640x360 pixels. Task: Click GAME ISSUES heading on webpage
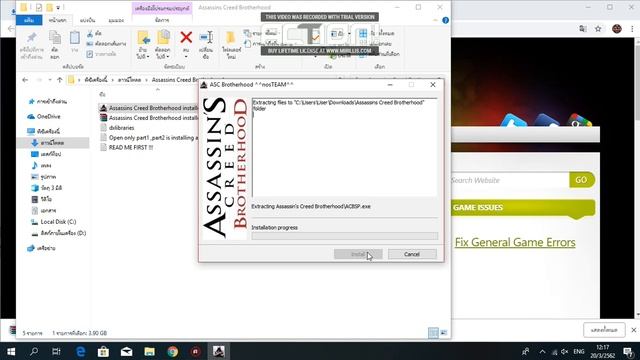point(478,208)
